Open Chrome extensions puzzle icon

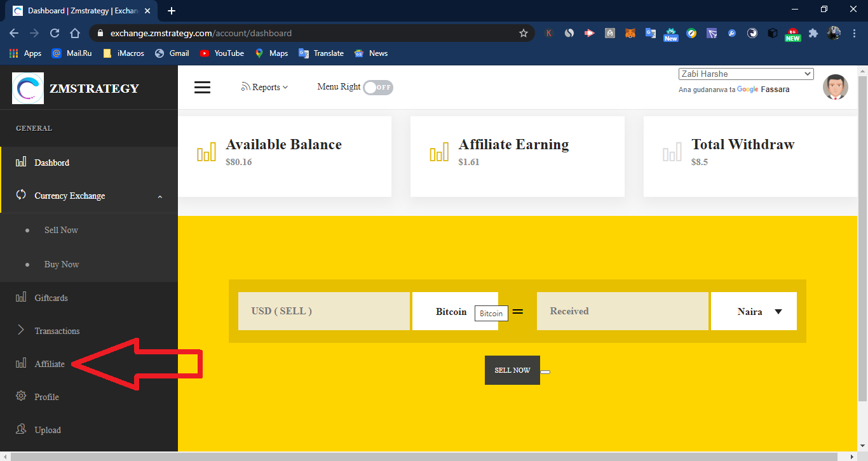pyautogui.click(x=813, y=33)
